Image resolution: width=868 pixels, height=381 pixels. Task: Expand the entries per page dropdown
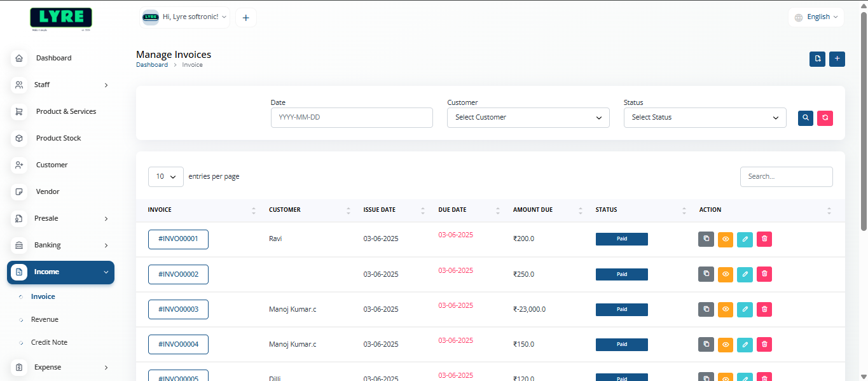[x=166, y=177]
